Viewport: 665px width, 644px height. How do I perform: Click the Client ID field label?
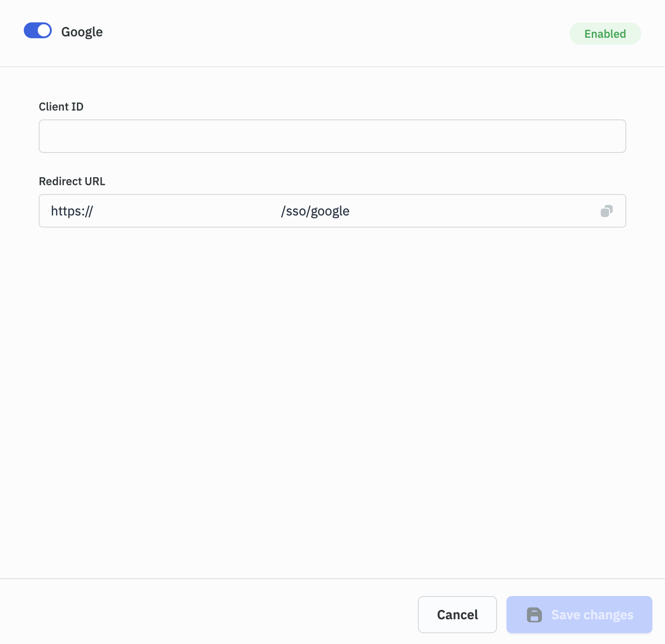[61, 107]
